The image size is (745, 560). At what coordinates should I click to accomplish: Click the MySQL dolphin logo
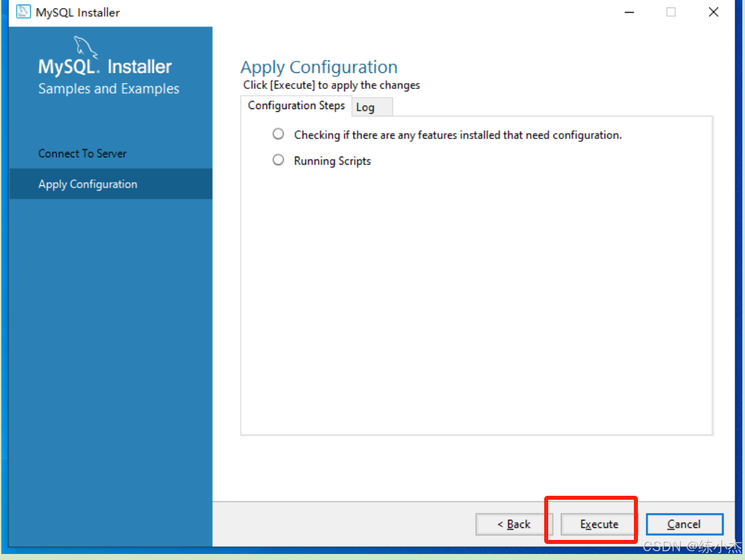pos(86,47)
